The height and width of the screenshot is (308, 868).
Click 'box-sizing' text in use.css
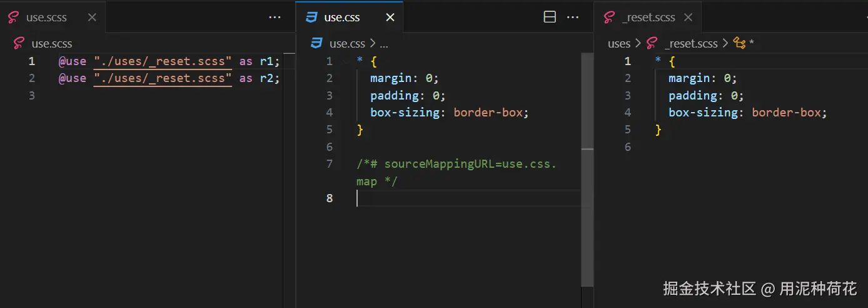pyautogui.click(x=405, y=113)
